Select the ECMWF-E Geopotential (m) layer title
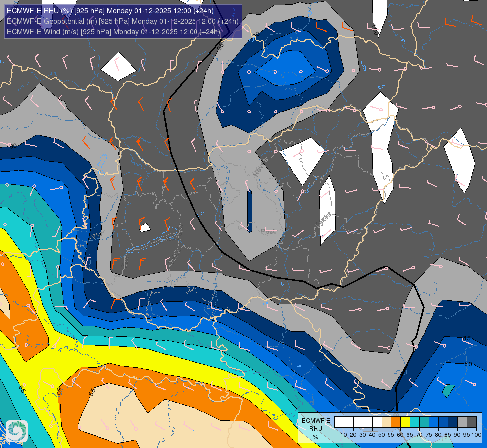Screen dimensions: 487x448 [123, 21]
